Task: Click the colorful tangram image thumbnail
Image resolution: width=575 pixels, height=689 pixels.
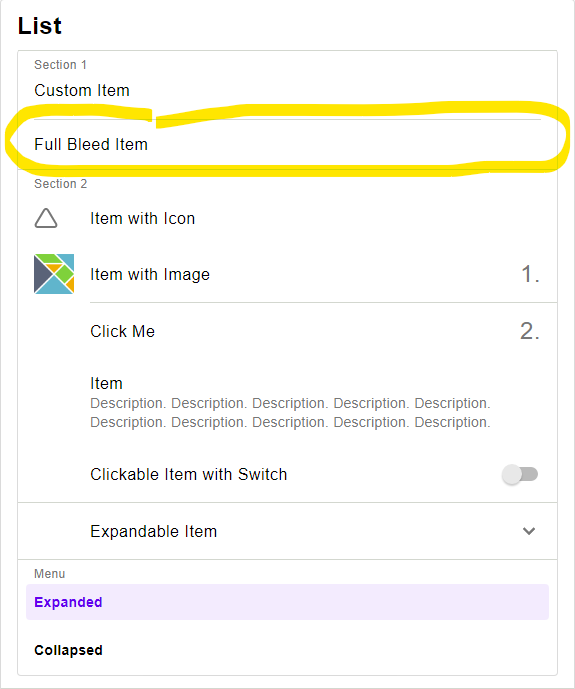Action: 54,274
